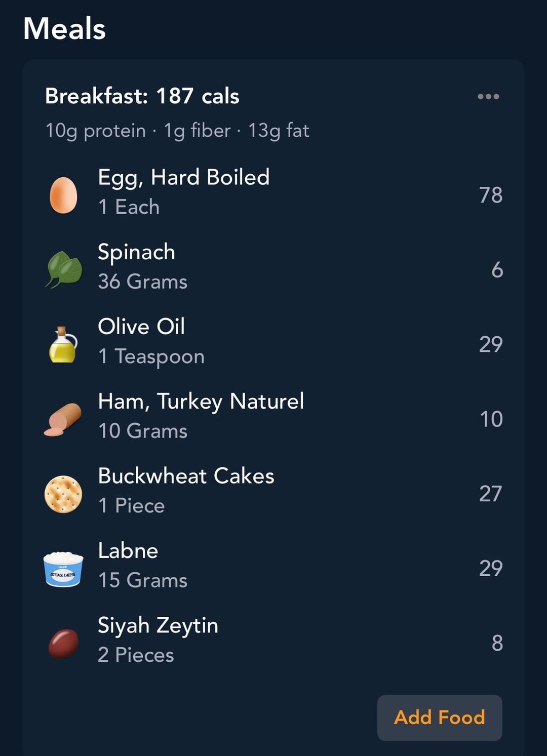The height and width of the screenshot is (756, 547).
Task: Tap the protein, fiber, fat summary line
Action: [x=177, y=131]
